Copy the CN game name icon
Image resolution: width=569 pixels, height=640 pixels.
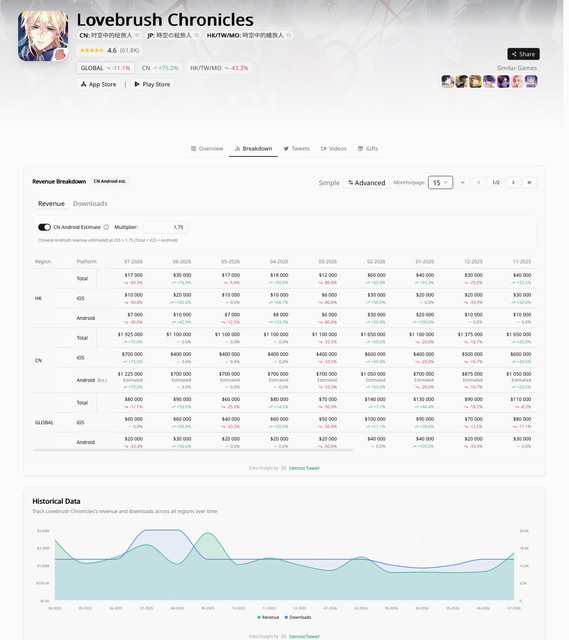pos(137,36)
